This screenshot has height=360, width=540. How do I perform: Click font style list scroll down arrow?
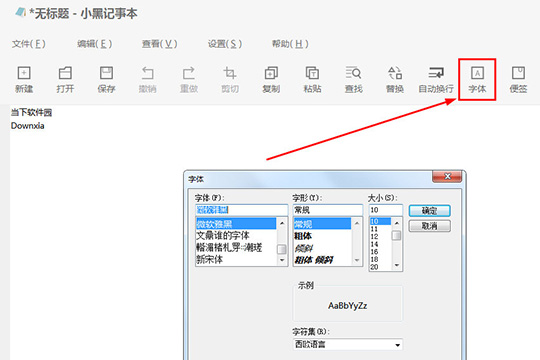(x=357, y=260)
